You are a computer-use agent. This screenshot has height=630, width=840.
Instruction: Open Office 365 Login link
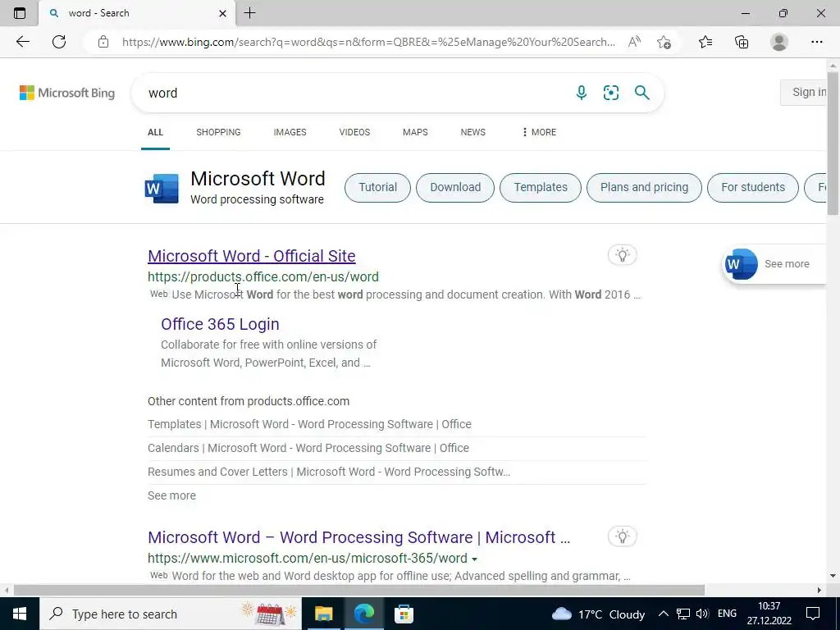pyautogui.click(x=220, y=324)
